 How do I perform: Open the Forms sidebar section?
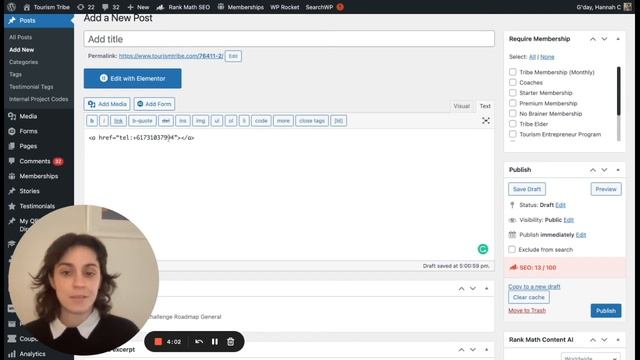point(28,131)
